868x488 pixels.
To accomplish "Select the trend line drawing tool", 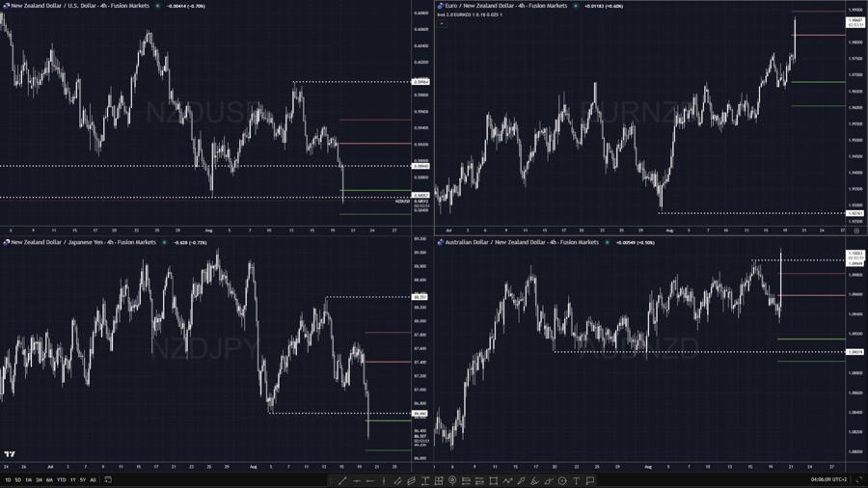I will click(x=342, y=480).
